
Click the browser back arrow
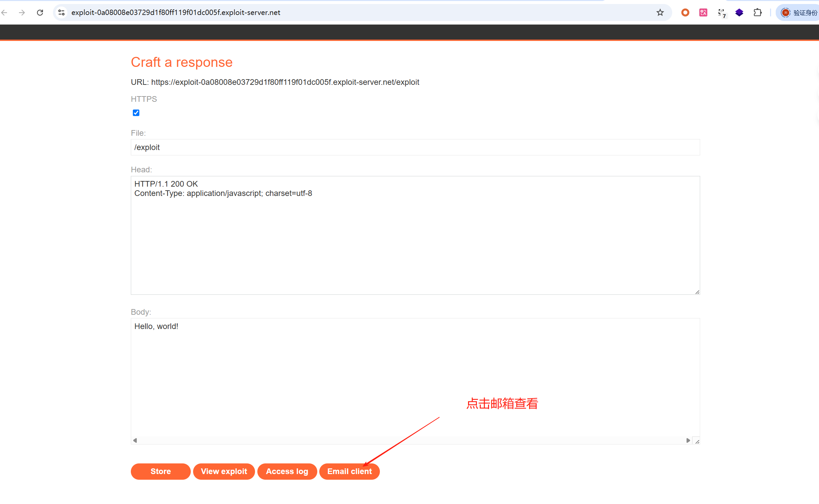coord(5,13)
